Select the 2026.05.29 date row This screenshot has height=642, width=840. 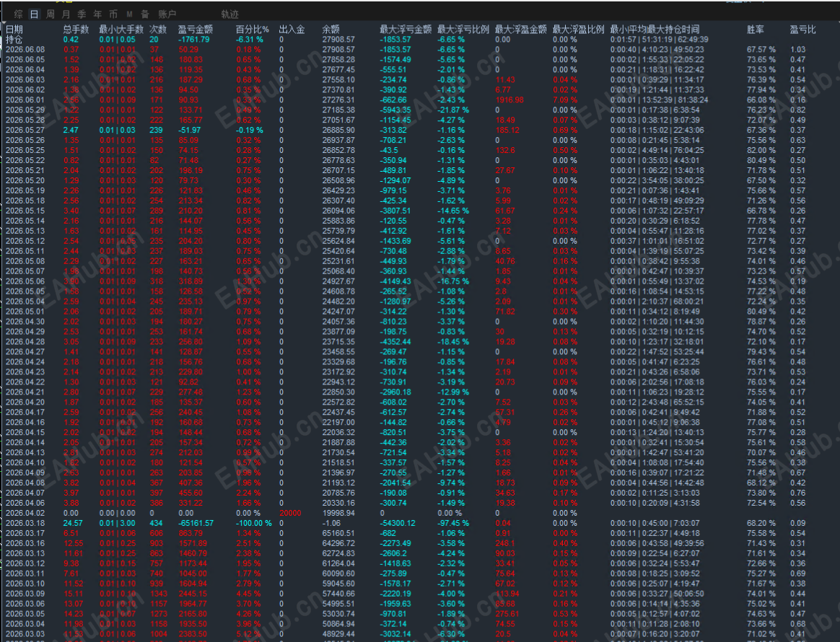pyautogui.click(x=25, y=110)
